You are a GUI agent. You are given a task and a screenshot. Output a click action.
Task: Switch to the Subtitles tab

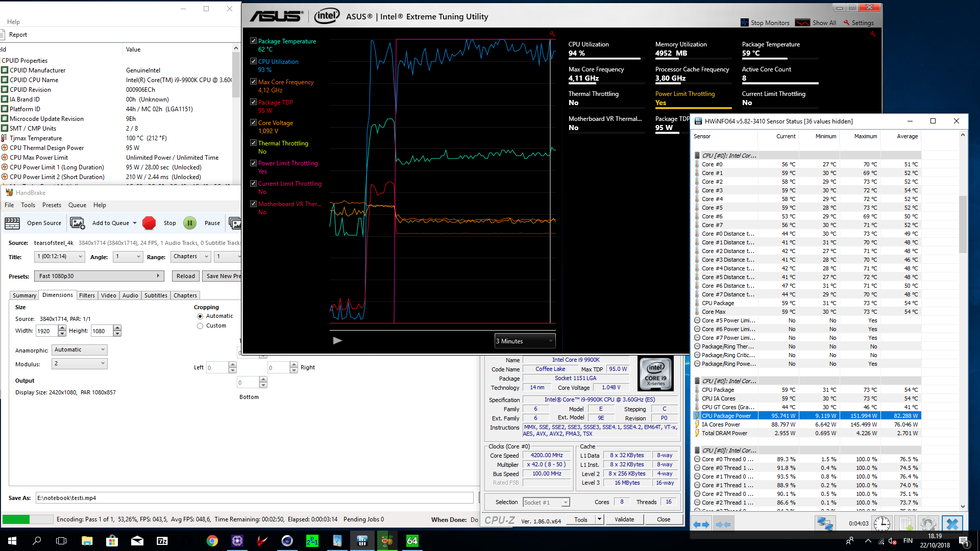coord(156,295)
